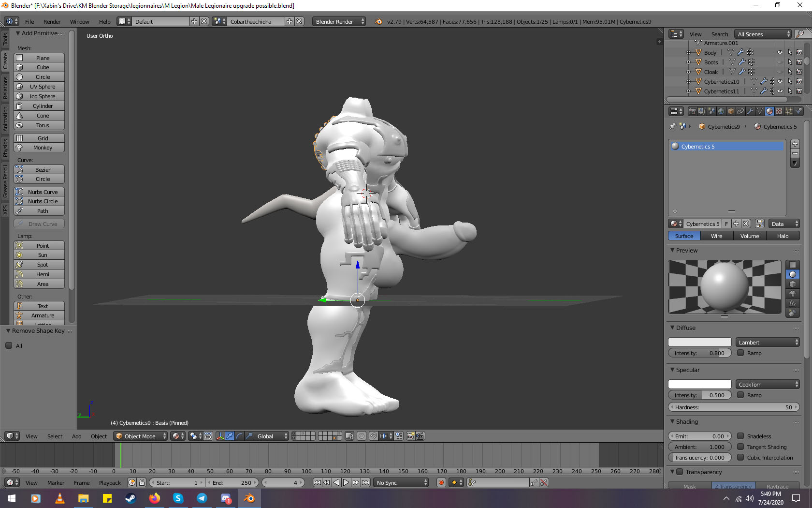Open the Blender Render engine dropdown

tap(339, 21)
